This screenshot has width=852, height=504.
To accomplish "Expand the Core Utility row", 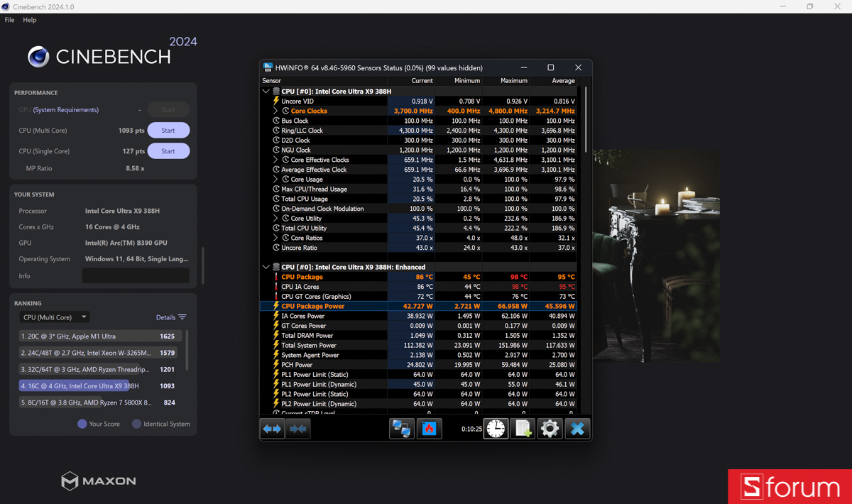I will 275,219.
